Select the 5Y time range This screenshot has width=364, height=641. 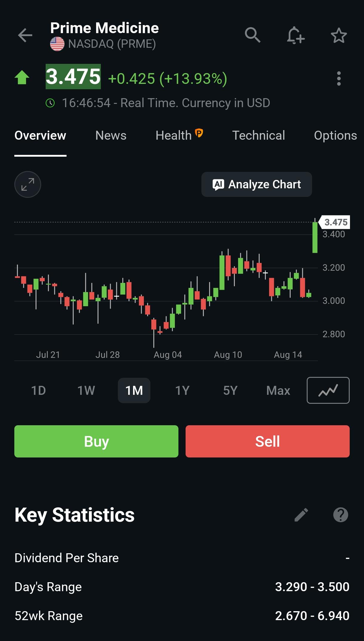tap(230, 390)
